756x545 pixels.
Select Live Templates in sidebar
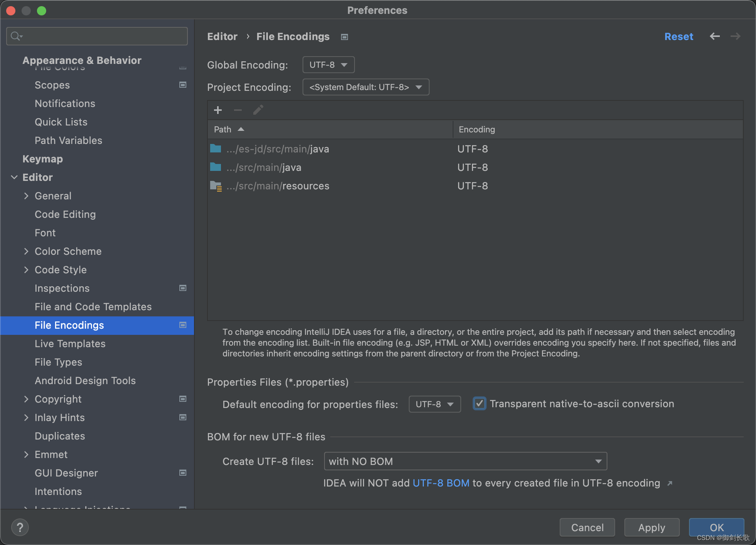click(70, 344)
